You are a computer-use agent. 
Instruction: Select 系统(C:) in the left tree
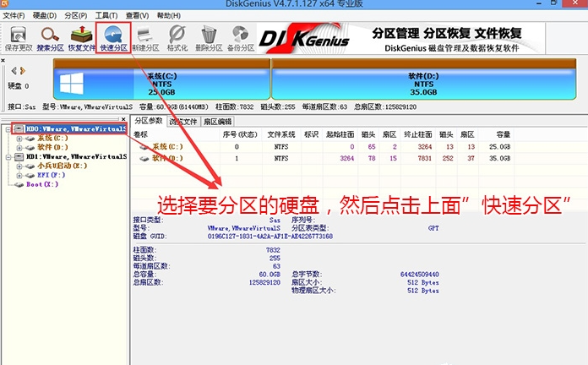tap(52, 138)
